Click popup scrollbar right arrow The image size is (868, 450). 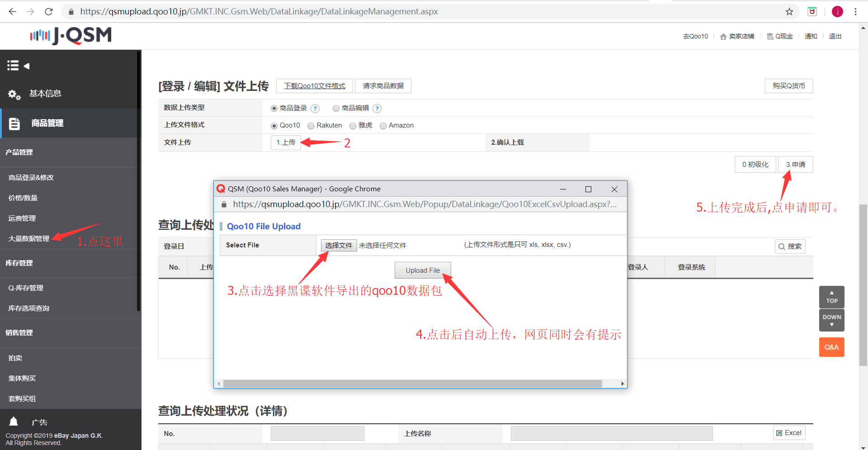point(623,384)
